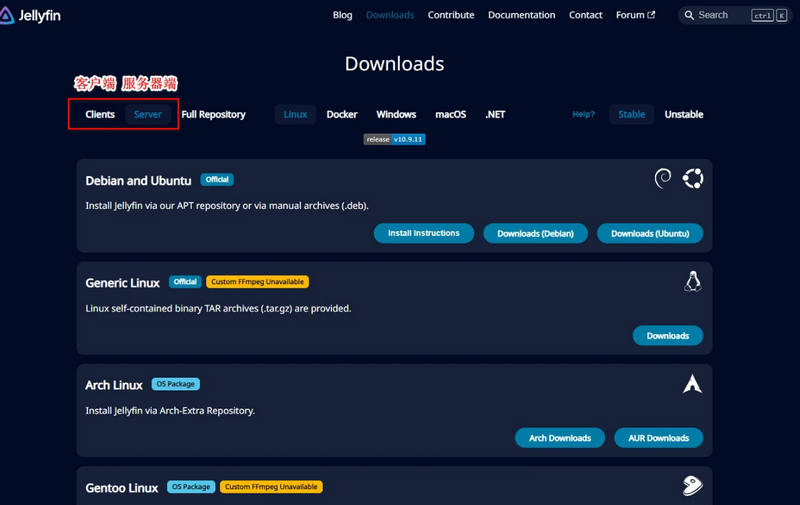Choose the macOS tab
The width and height of the screenshot is (800, 505).
click(451, 114)
